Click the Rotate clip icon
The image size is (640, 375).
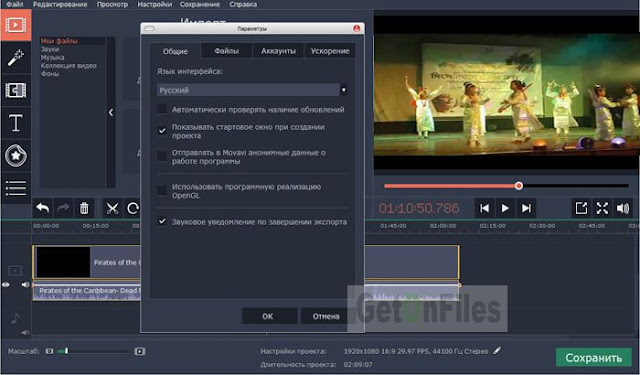pyautogui.click(x=132, y=209)
